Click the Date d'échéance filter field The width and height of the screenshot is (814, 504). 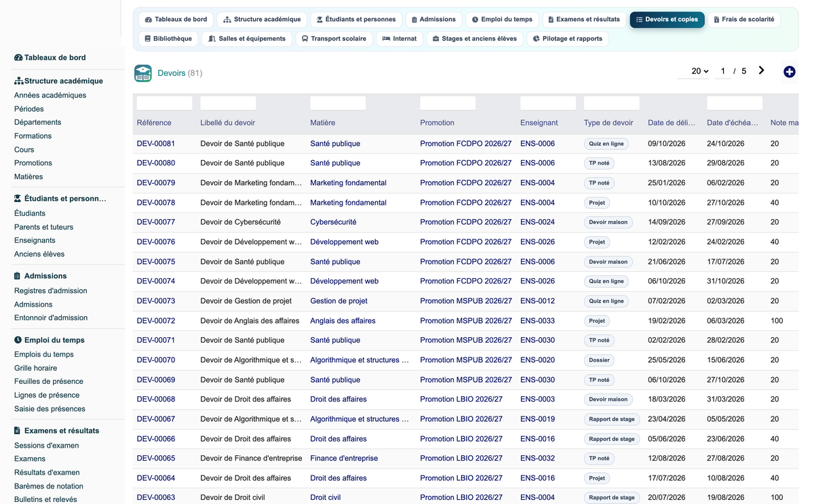735,103
